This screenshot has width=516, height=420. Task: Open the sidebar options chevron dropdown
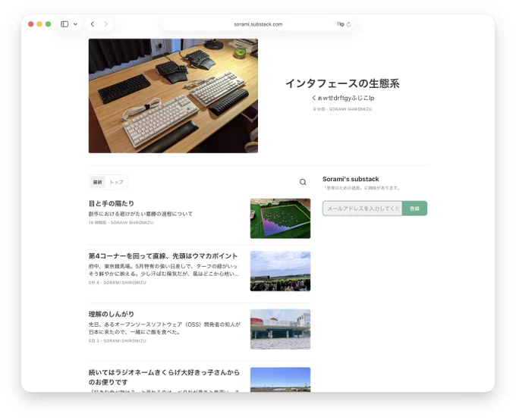[x=75, y=24]
